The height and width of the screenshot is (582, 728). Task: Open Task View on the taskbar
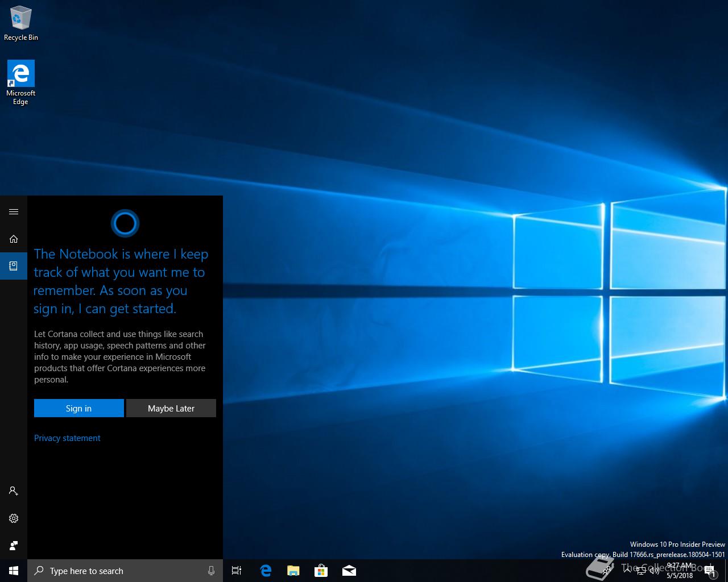click(x=237, y=571)
